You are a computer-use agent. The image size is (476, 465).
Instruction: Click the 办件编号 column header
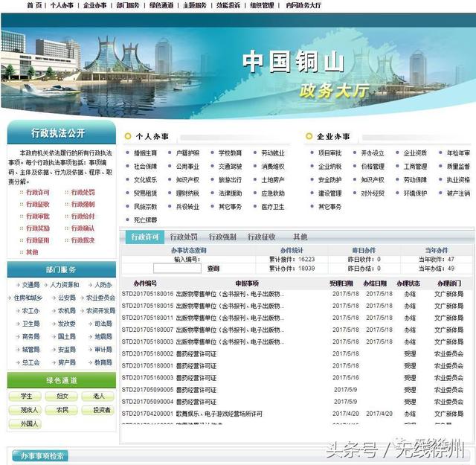145,283
